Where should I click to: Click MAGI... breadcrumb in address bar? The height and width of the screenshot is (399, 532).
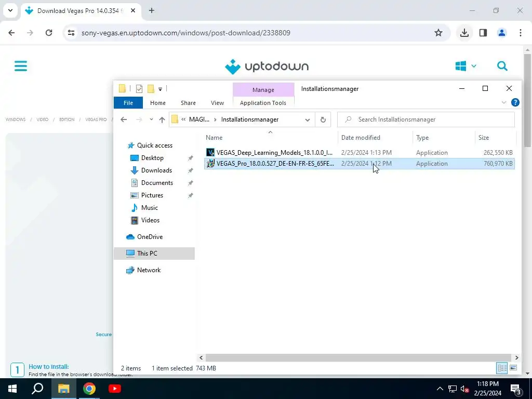[x=199, y=119]
